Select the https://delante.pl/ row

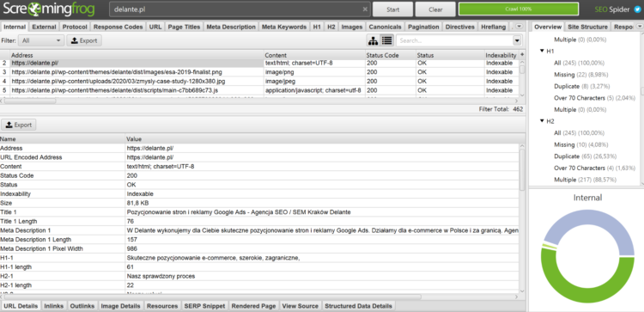[x=259, y=64]
